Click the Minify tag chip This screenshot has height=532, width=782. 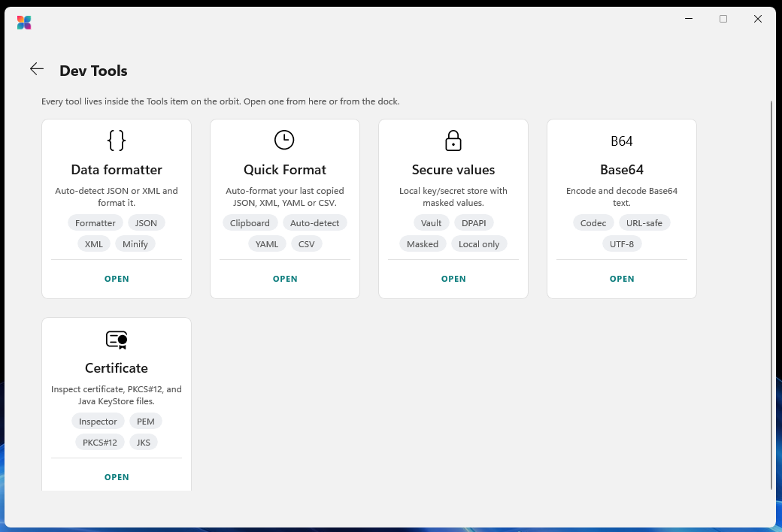[x=135, y=243]
